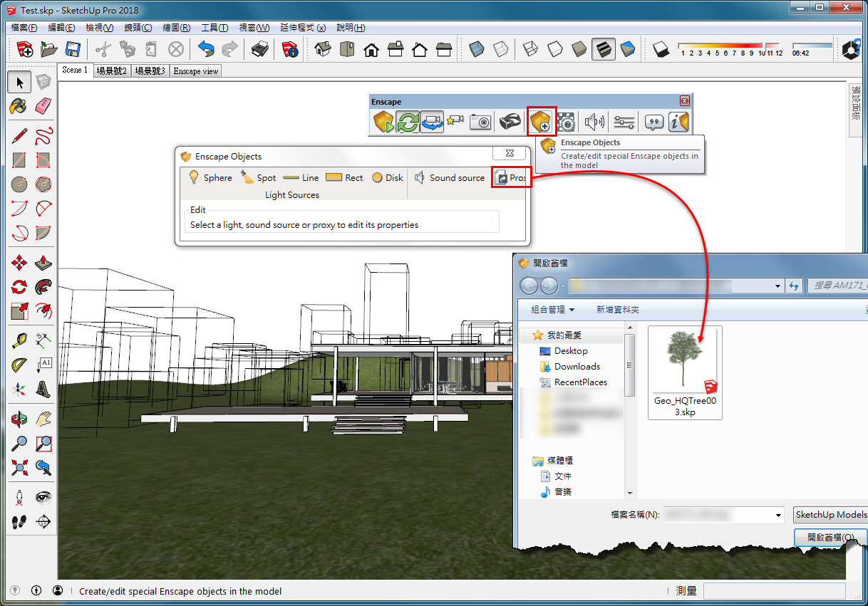868x606 pixels.
Task: Activate the Push/Pull tool
Action: pyautogui.click(x=43, y=263)
